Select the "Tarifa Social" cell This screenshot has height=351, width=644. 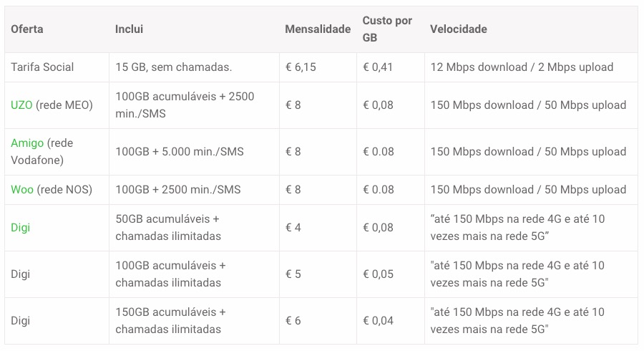click(x=42, y=67)
